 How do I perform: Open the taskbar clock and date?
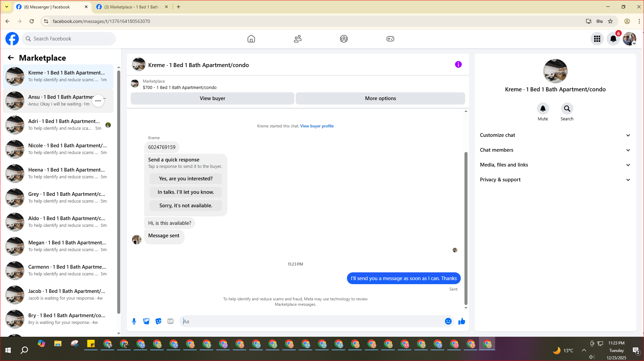pyautogui.click(x=616, y=351)
